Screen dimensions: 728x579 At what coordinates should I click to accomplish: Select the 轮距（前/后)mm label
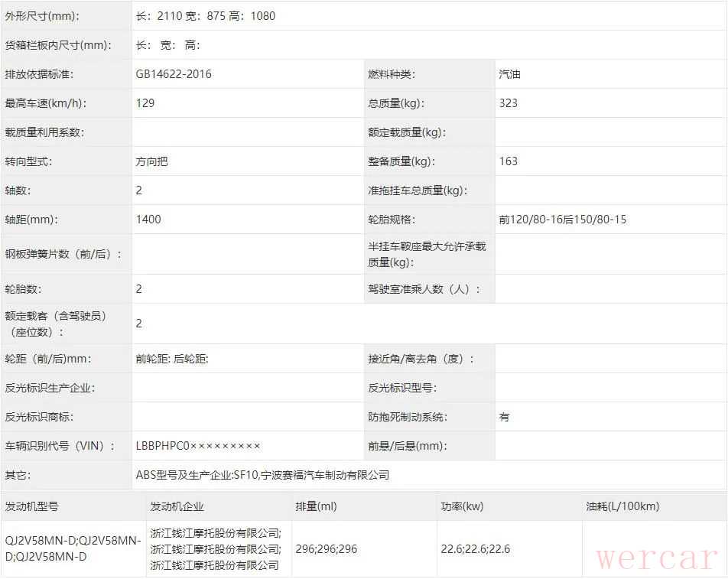pyautogui.click(x=48, y=359)
